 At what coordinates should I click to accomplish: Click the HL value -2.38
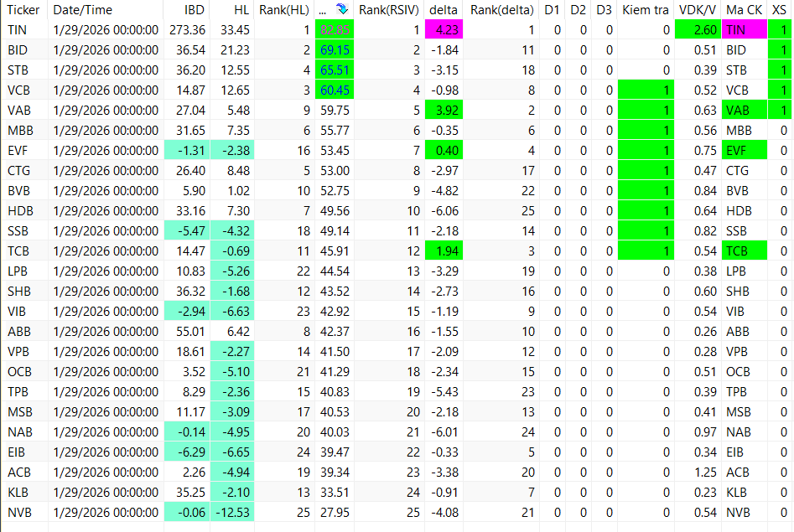tap(232, 150)
